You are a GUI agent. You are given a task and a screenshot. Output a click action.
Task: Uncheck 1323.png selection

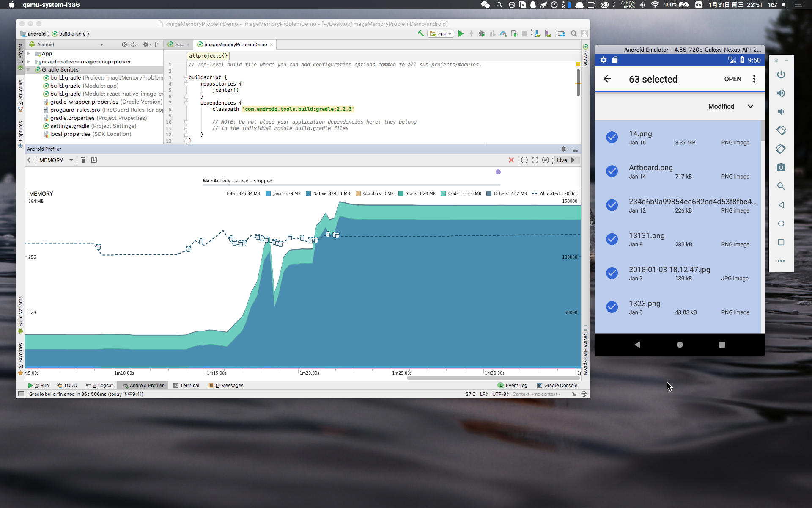(612, 306)
